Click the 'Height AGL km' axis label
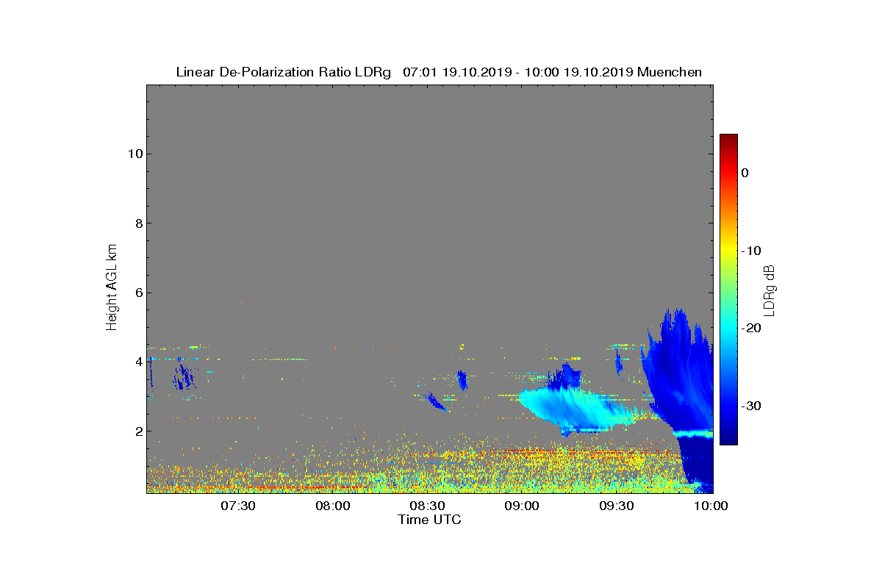Screen dimensions: 882x588 pos(112,288)
